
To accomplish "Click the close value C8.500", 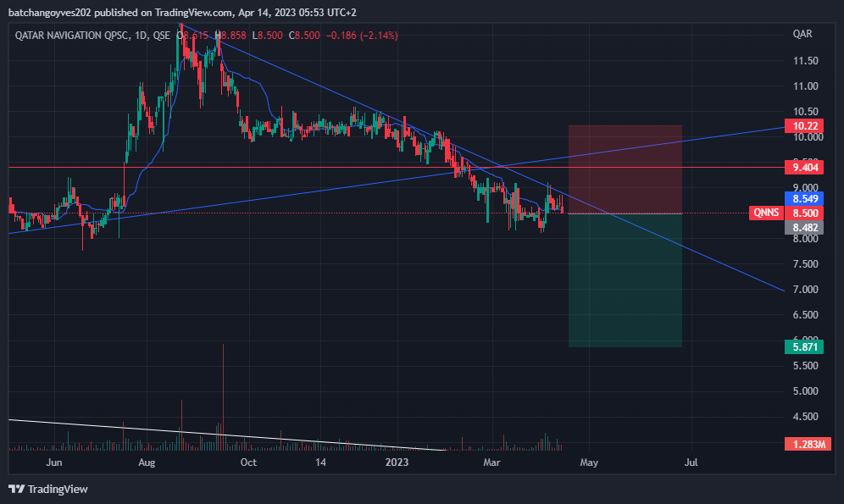I will [x=304, y=36].
